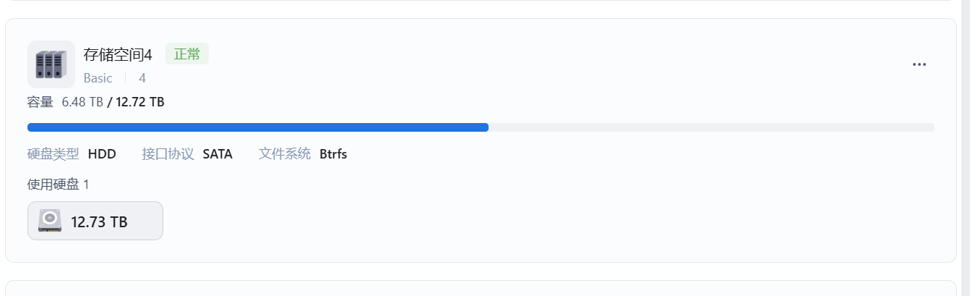Click the 存储空间4 title
Screen dimensions: 980x296
(x=118, y=55)
